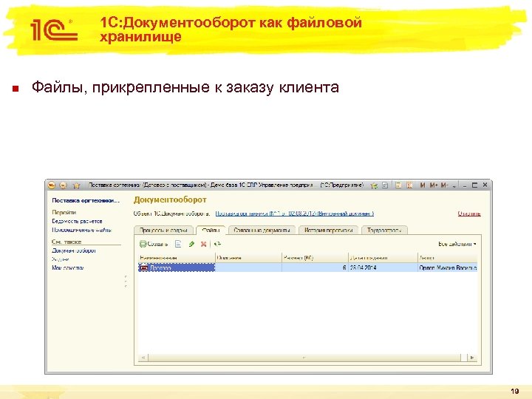
Task: Sort by the Описание column header
Action: point(249,258)
